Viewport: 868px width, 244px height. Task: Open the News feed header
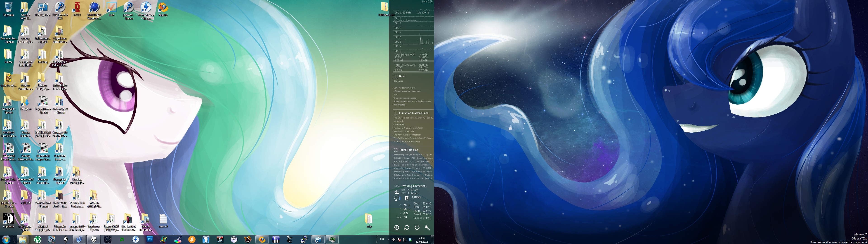[x=402, y=76]
